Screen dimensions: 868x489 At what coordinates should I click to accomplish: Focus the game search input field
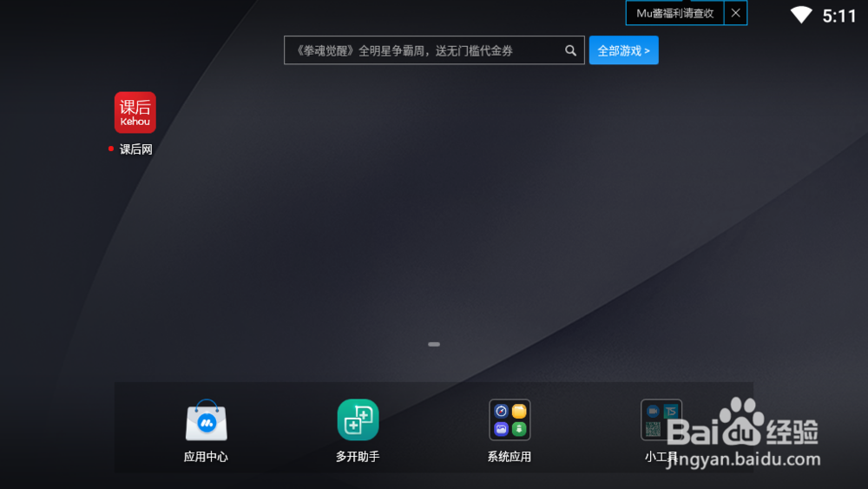434,50
